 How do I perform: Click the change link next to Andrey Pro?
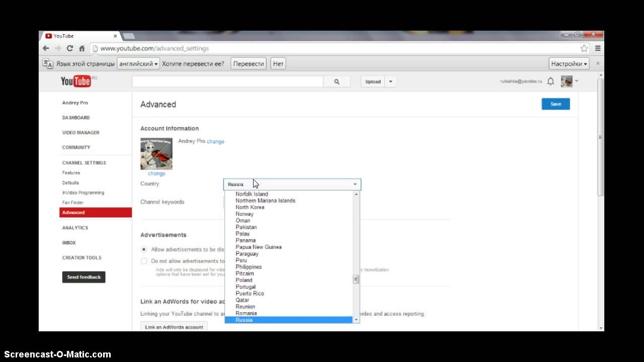pos(215,142)
